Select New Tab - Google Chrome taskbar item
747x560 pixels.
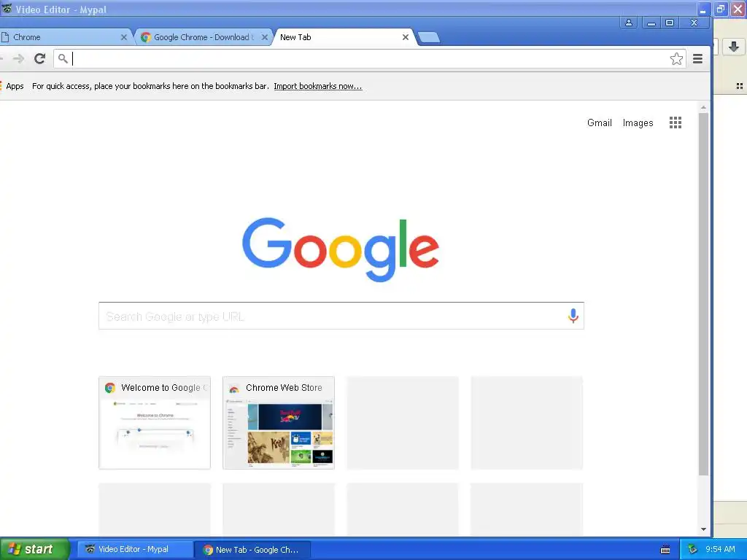[252, 550]
